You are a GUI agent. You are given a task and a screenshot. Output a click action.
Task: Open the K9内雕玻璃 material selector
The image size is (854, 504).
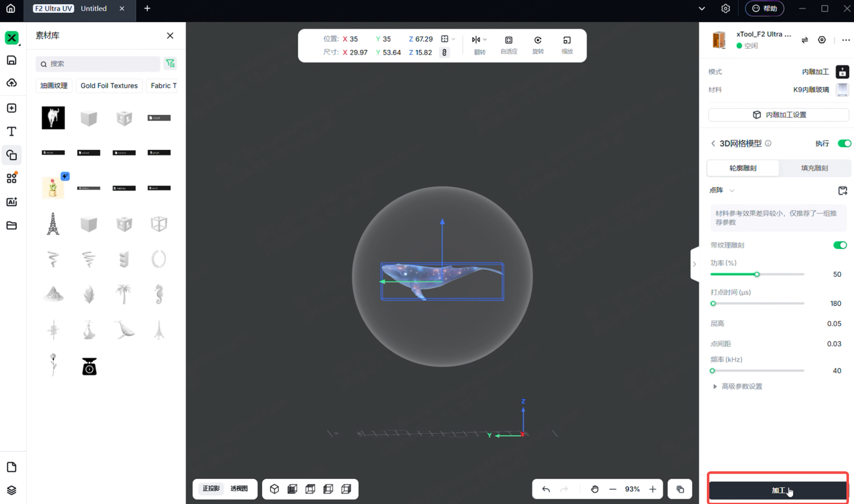[x=842, y=90]
